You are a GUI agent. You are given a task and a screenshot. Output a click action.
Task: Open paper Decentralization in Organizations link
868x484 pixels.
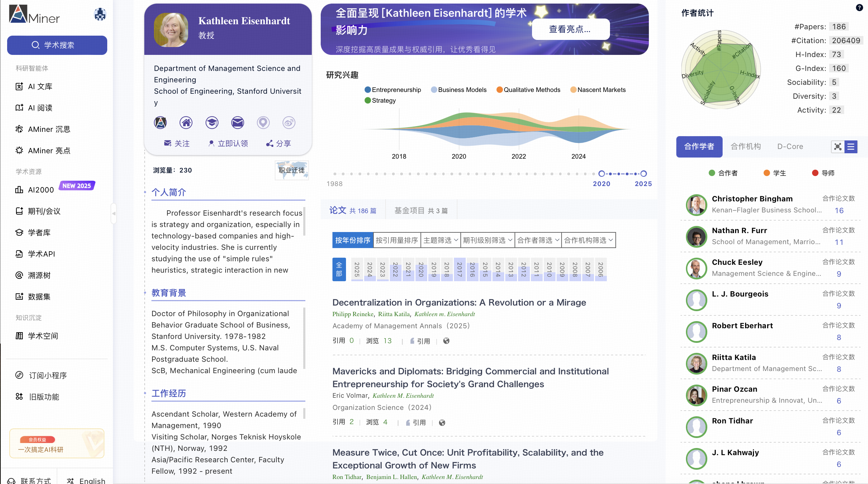[x=459, y=302]
